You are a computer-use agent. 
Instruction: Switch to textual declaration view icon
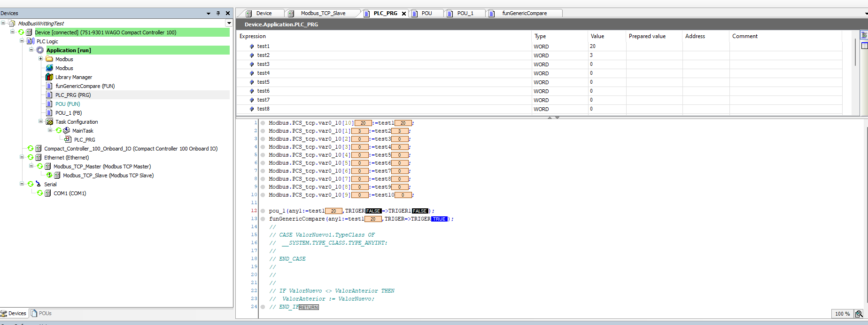(864, 35)
